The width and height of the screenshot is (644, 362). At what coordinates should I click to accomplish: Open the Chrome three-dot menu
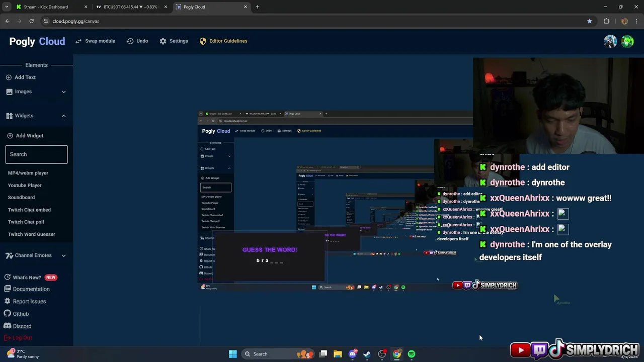point(637,21)
